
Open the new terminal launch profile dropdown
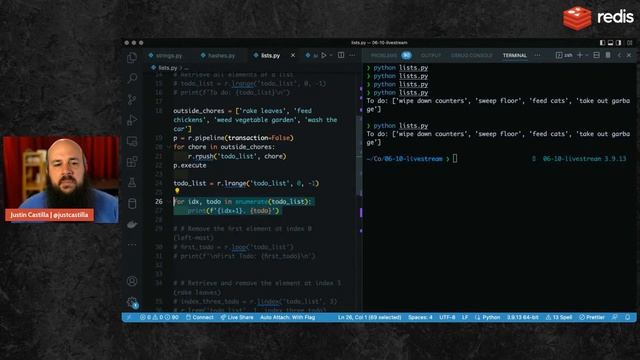[x=587, y=55]
